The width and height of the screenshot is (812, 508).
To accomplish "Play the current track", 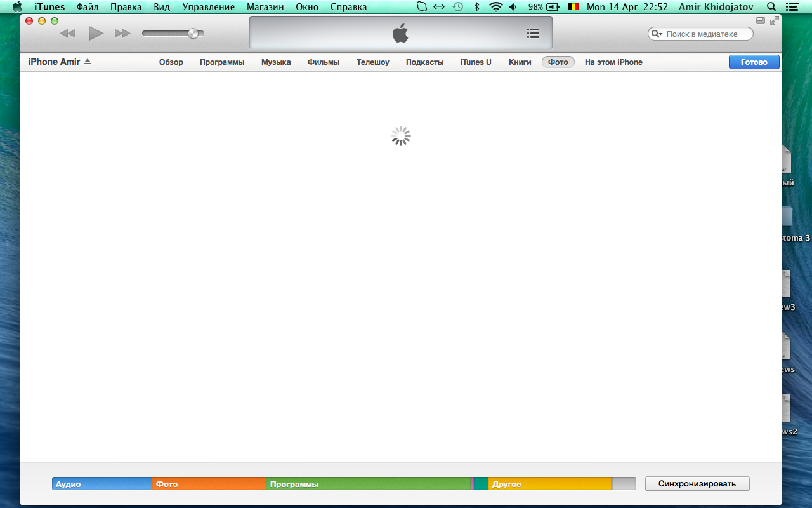I will 96,33.
